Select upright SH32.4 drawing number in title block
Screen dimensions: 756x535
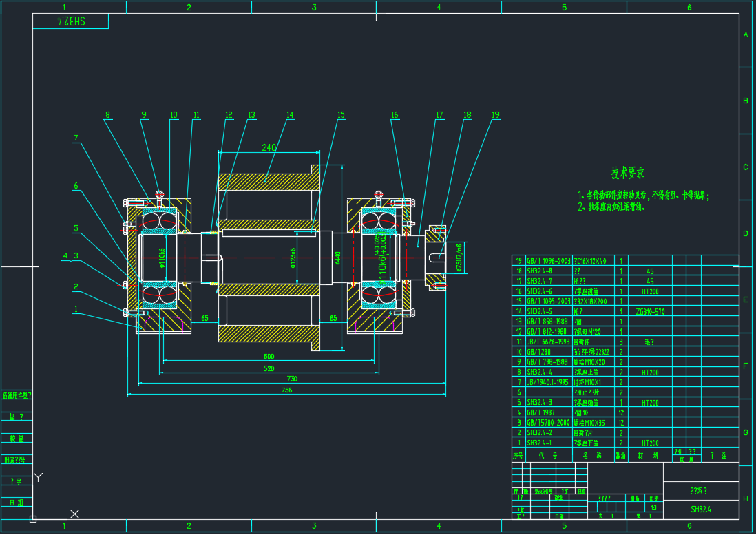click(x=701, y=510)
